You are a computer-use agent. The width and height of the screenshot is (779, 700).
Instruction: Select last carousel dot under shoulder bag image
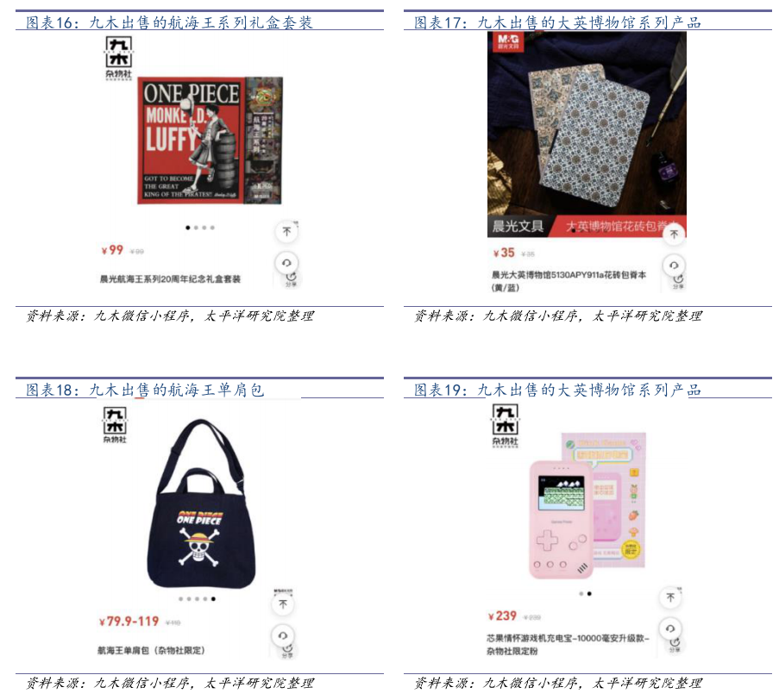coord(213,599)
